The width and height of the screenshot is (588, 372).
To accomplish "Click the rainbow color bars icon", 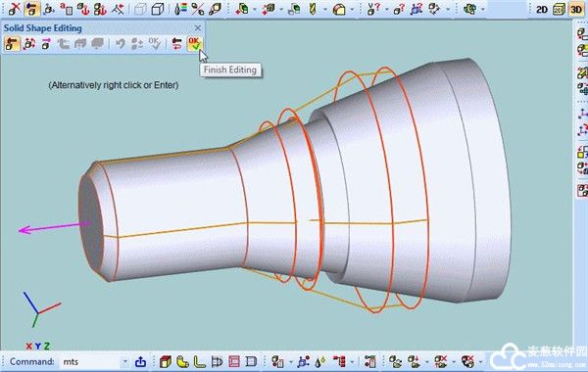I will click(180, 10).
